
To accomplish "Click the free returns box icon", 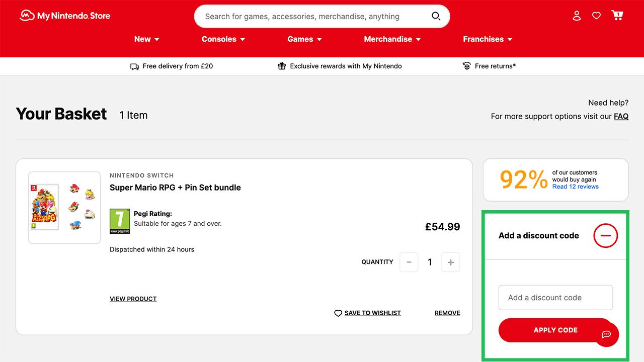I will (x=466, y=66).
